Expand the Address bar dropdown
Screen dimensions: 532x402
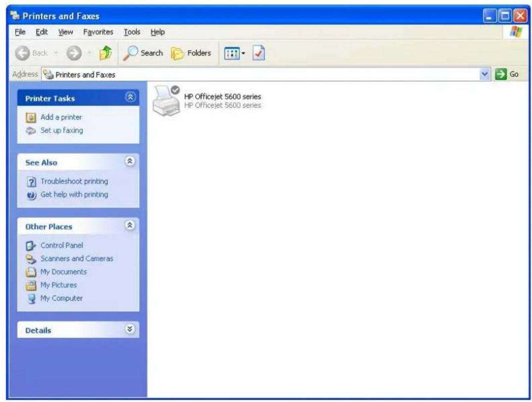485,74
